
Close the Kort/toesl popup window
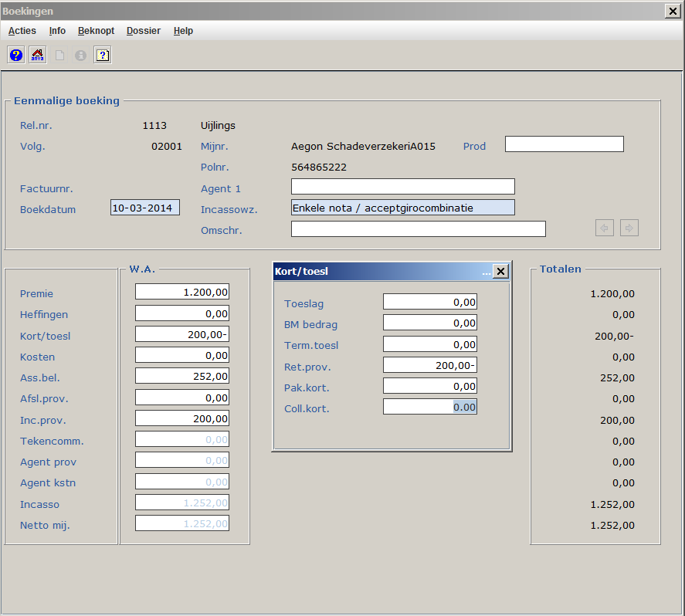pyautogui.click(x=500, y=271)
